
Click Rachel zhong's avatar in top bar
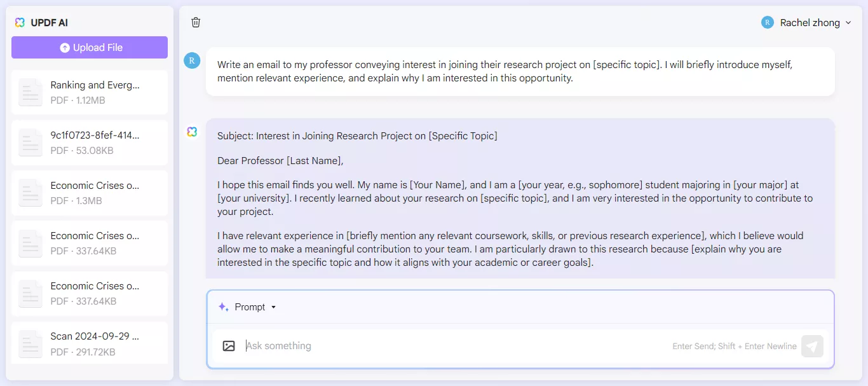[x=767, y=22]
